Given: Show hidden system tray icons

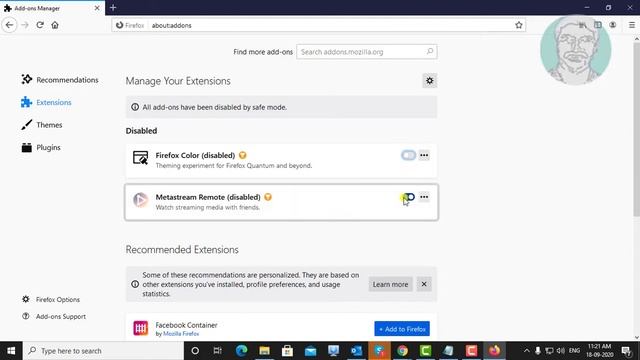Looking at the screenshot, I should (x=527, y=351).
